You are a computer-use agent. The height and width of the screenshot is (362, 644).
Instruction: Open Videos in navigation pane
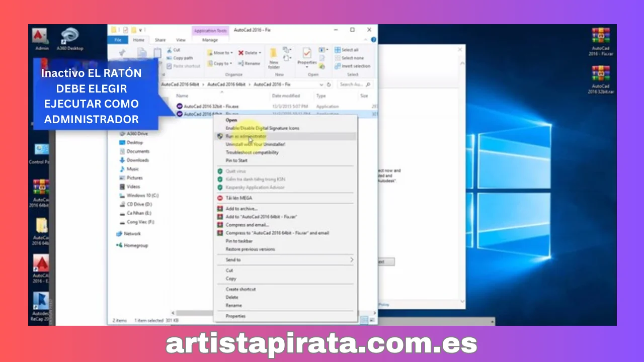[130, 187]
